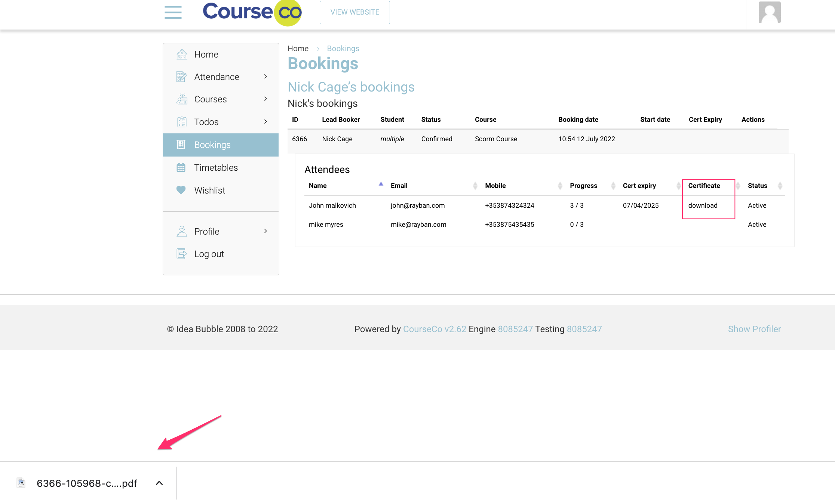Open the Todos menu item

(206, 122)
